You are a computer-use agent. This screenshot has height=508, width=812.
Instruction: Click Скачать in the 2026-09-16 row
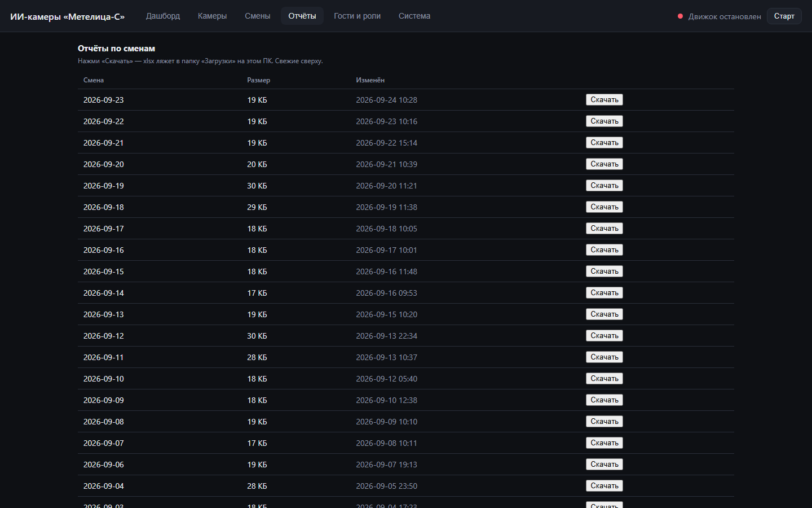point(604,250)
